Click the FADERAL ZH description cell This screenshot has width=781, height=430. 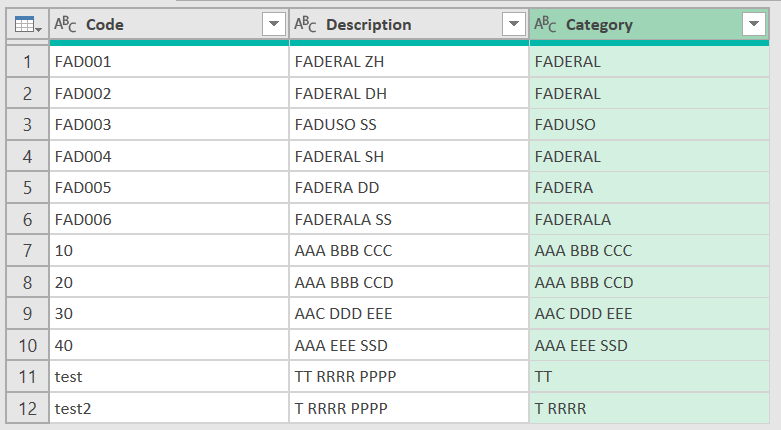pyautogui.click(x=409, y=62)
